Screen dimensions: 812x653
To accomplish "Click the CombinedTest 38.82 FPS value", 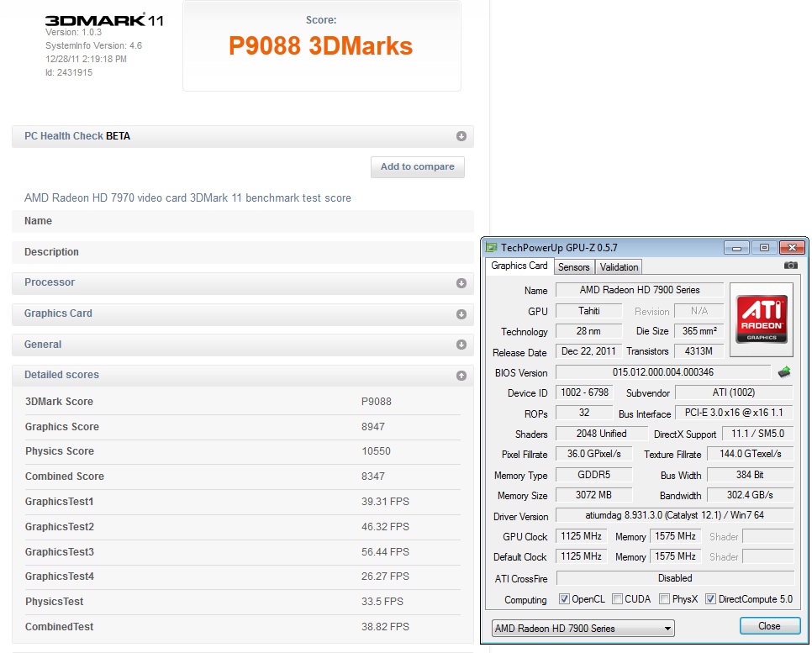I will [385, 627].
